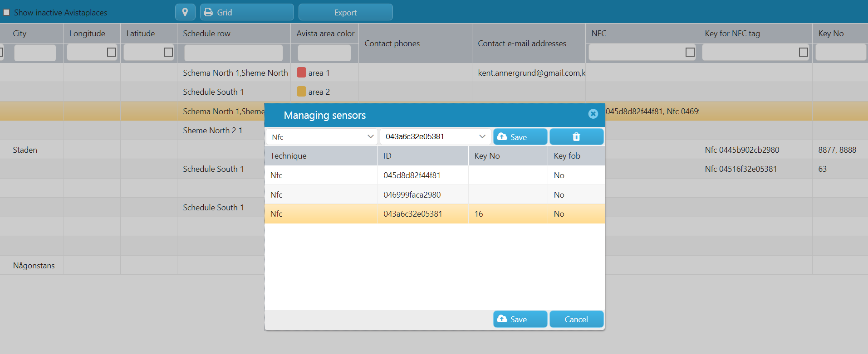This screenshot has height=354, width=868.
Task: Sort by ID column header in dialog
Action: [x=423, y=156]
